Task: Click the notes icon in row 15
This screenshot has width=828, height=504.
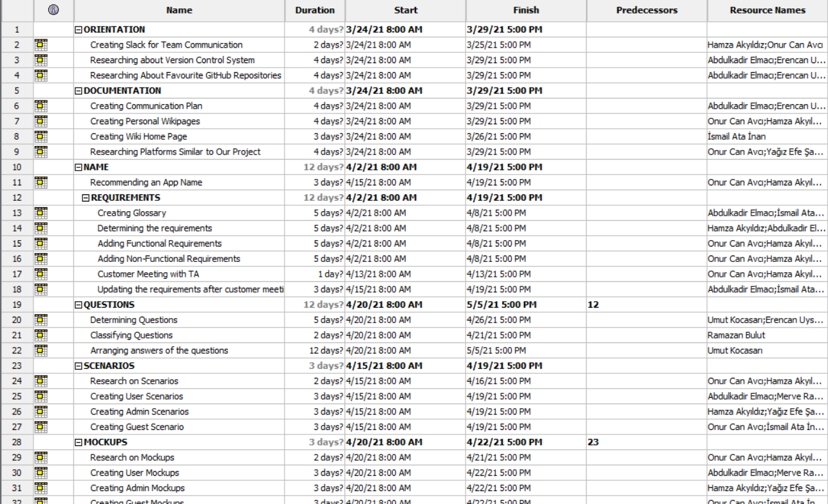Action: point(41,244)
